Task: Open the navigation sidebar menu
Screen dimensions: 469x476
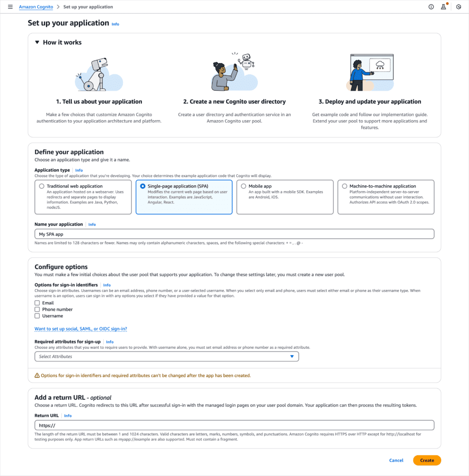Action: 10,7
